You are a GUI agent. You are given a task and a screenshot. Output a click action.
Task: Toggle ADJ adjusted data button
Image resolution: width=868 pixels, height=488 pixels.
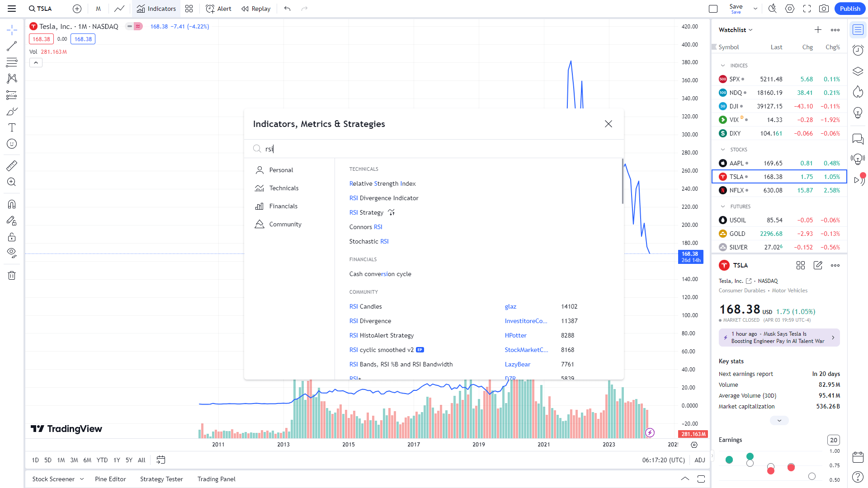(x=699, y=460)
